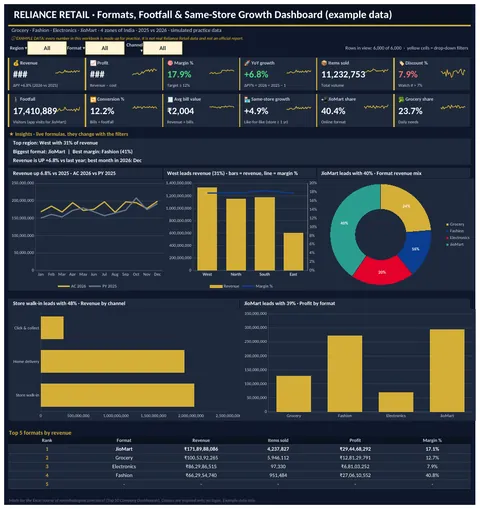Select the Fashion bar in profit chart
This screenshot has width=480, height=509.
[345, 374]
